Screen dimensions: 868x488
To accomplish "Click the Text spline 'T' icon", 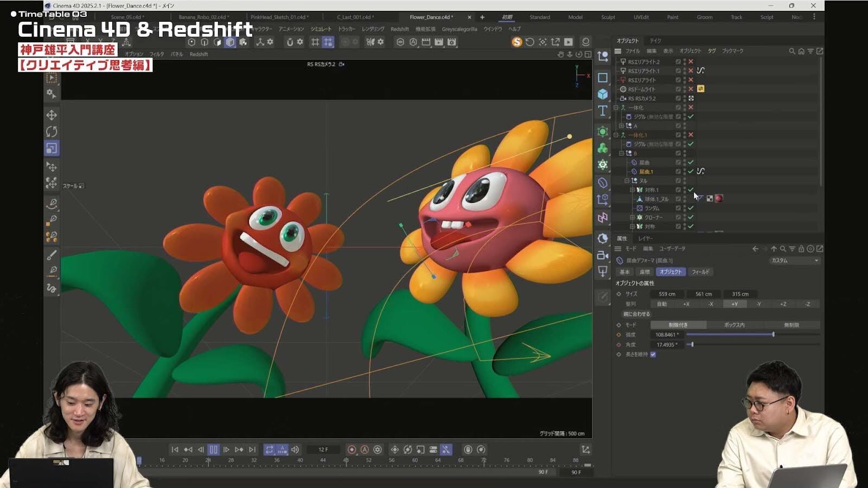I will [603, 111].
